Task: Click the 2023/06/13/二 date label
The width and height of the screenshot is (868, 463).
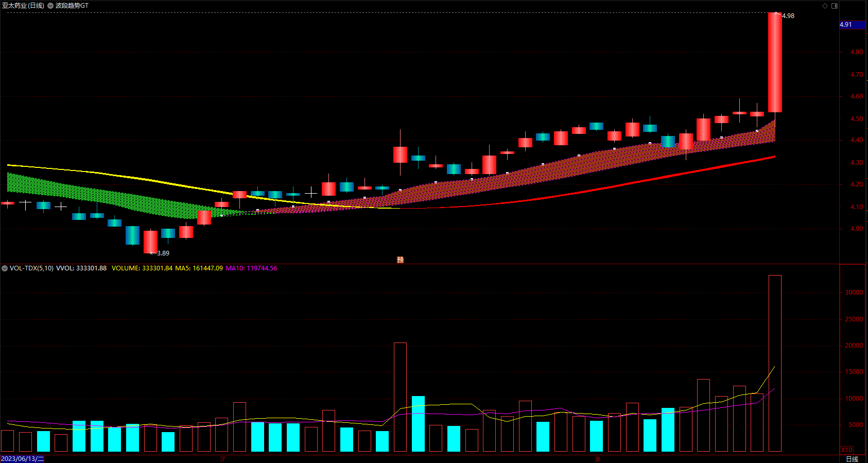Action: coord(22,459)
